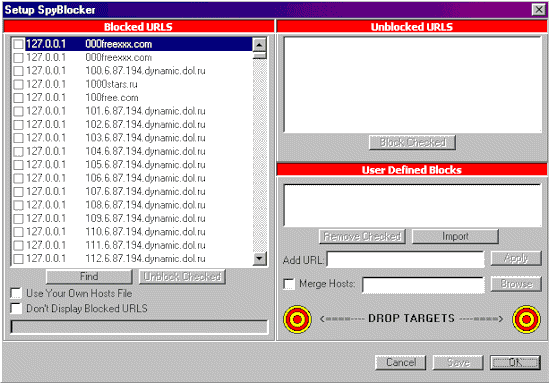Click the left drop target bullseye
This screenshot has height=384, width=550.
297,319
